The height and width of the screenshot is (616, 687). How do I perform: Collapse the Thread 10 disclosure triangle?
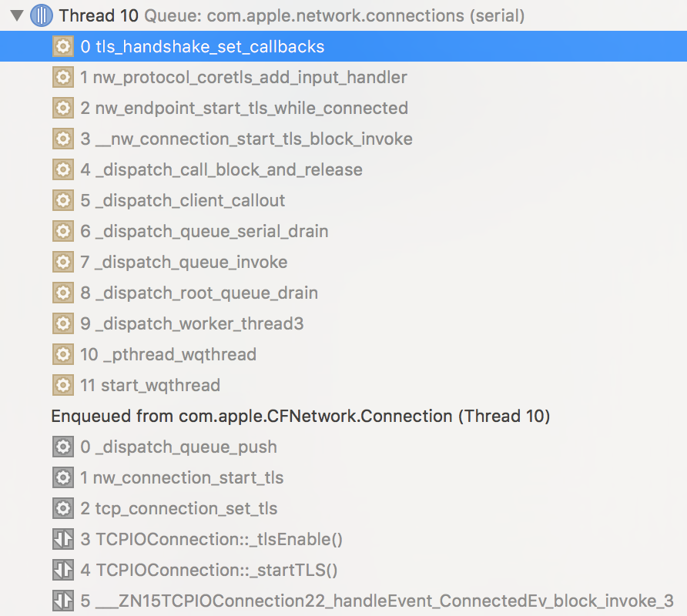coord(16,15)
